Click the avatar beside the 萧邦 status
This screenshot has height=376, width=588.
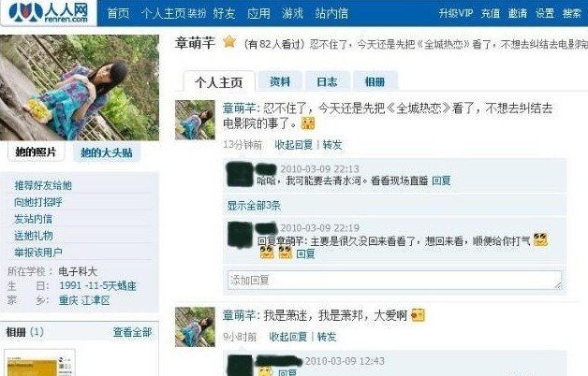click(x=195, y=327)
